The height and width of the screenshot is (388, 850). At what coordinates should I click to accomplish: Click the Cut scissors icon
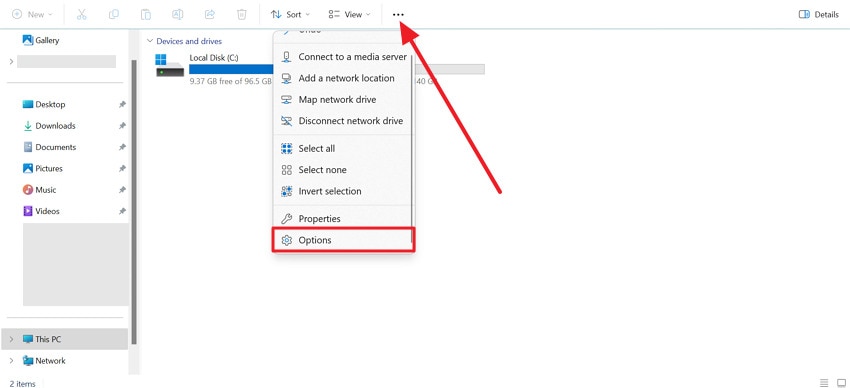(82, 15)
